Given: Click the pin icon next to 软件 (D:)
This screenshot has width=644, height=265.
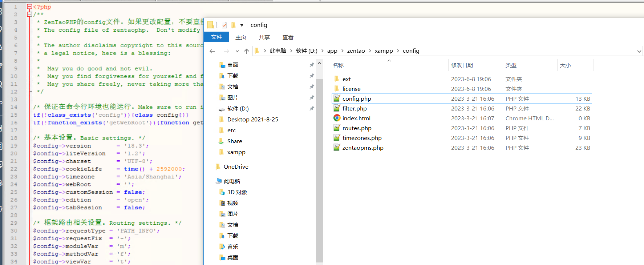Looking at the screenshot, I should click(x=312, y=109).
